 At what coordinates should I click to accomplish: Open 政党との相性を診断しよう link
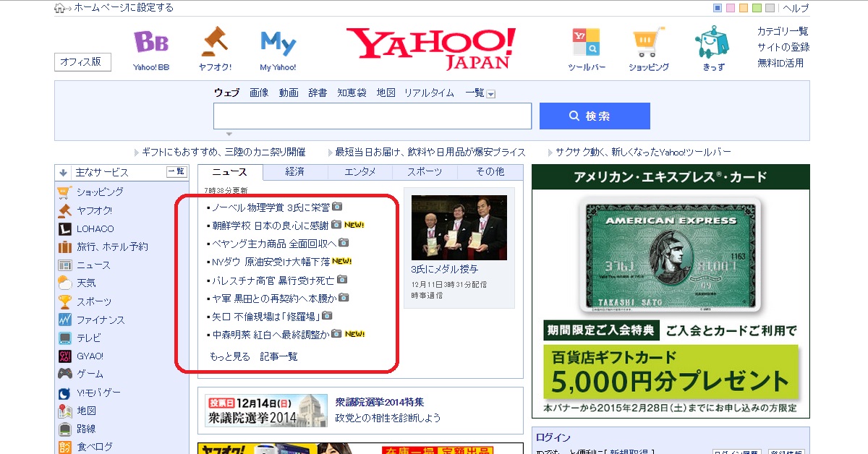click(x=388, y=418)
